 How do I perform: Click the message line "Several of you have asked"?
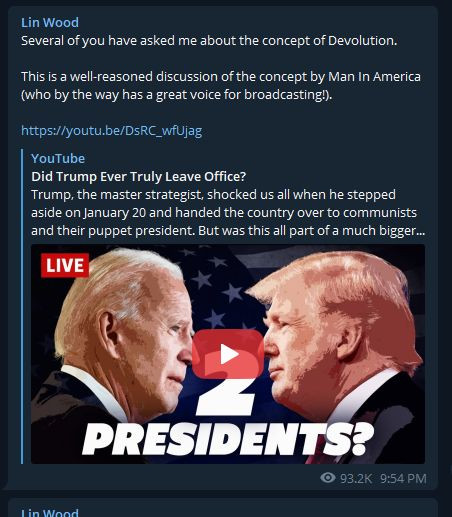coord(209,41)
